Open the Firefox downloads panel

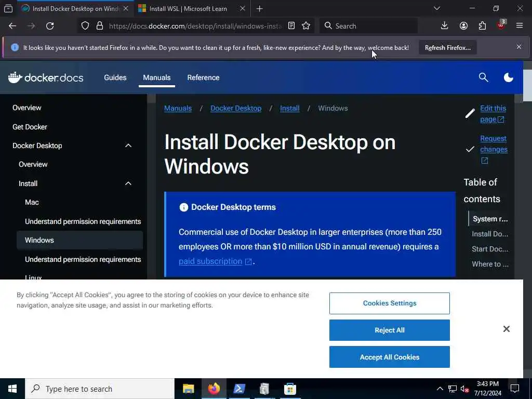(x=444, y=26)
